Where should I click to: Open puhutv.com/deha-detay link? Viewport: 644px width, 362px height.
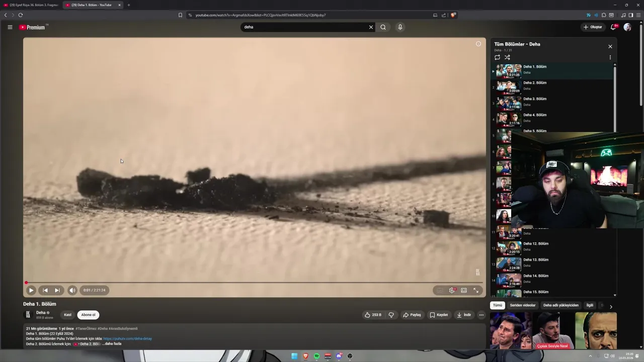click(x=127, y=339)
